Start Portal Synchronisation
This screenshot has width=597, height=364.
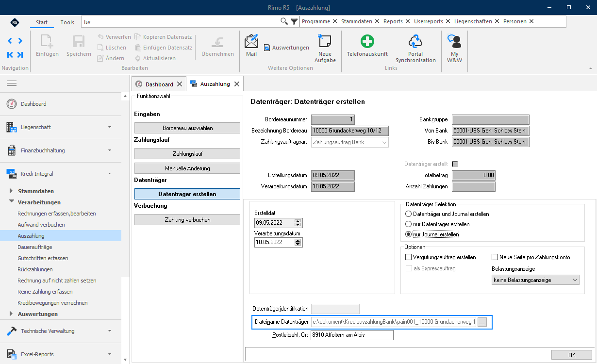pos(415,49)
